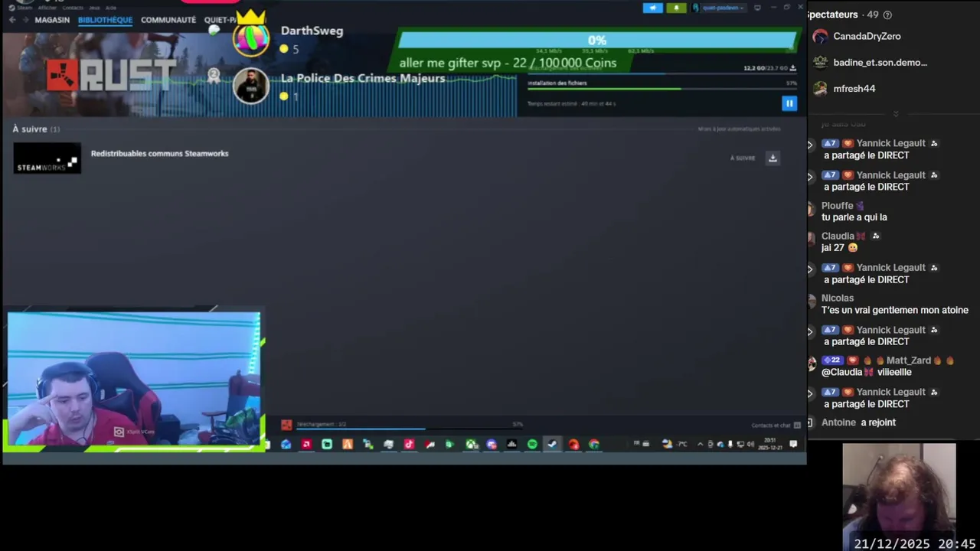
Task: Open the Windows notification center icon
Action: pos(793,444)
